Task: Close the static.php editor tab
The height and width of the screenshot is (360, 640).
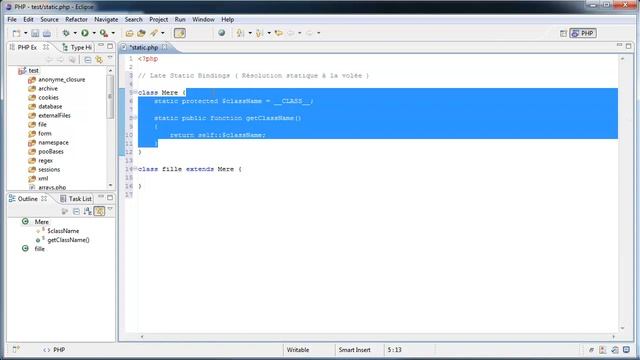Action: pyautogui.click(x=164, y=47)
